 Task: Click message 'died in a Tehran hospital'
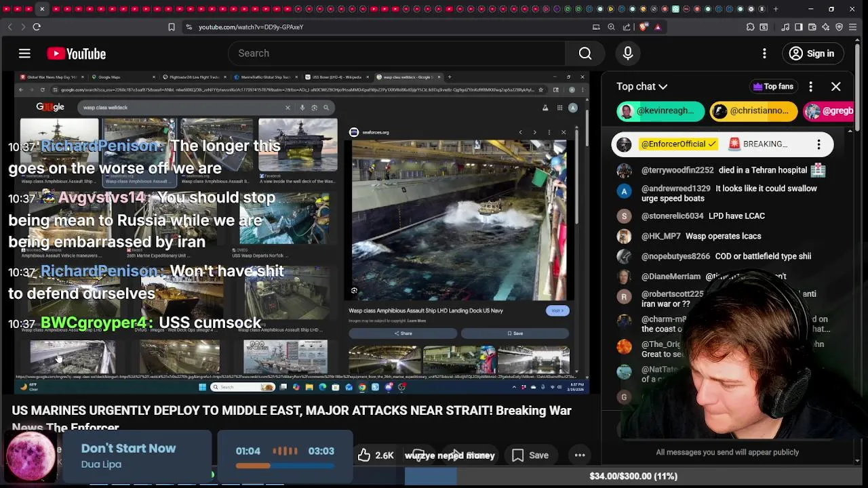coord(762,170)
